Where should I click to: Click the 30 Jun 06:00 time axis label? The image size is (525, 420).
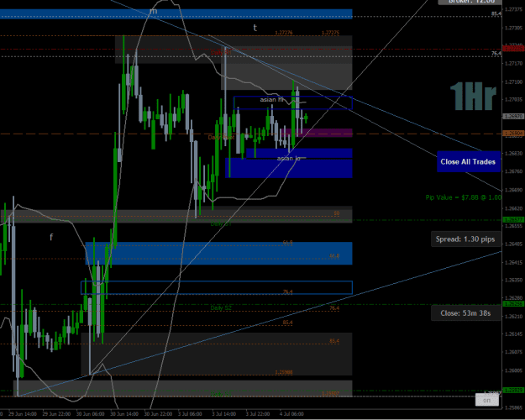click(x=91, y=414)
